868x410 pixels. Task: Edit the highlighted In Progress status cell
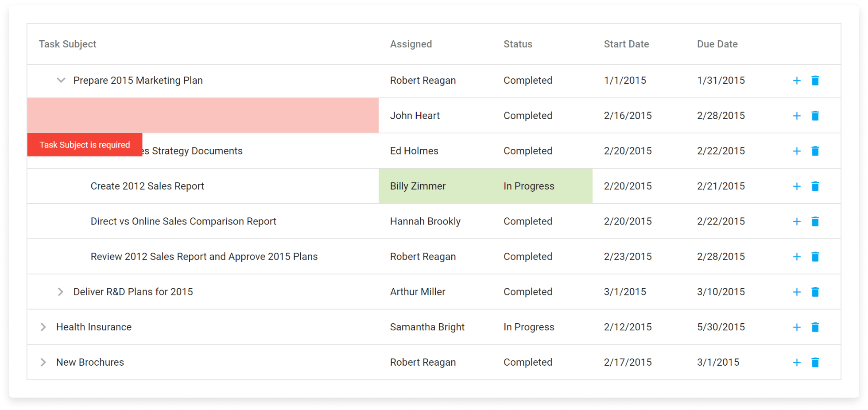(529, 186)
